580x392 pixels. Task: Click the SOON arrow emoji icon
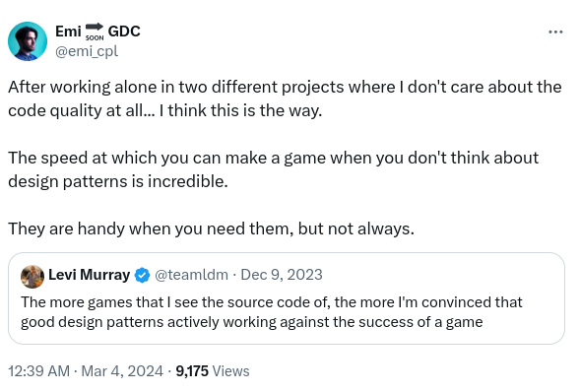pos(95,32)
